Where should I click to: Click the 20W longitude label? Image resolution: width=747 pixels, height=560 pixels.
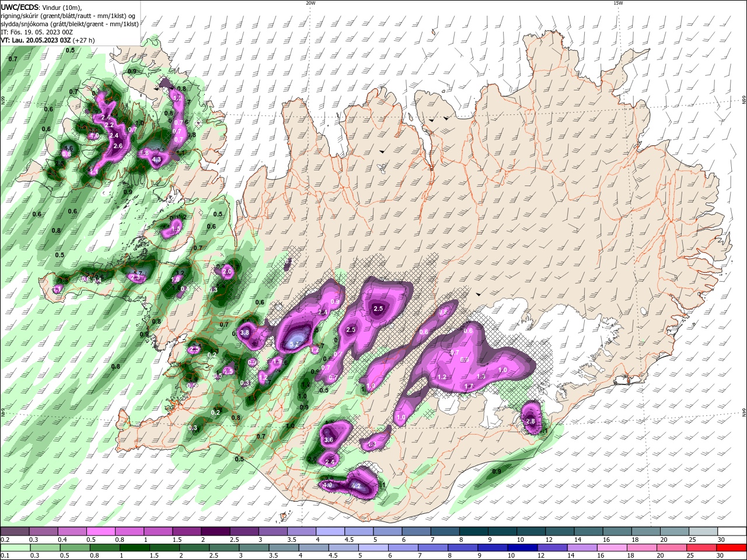click(x=310, y=3)
